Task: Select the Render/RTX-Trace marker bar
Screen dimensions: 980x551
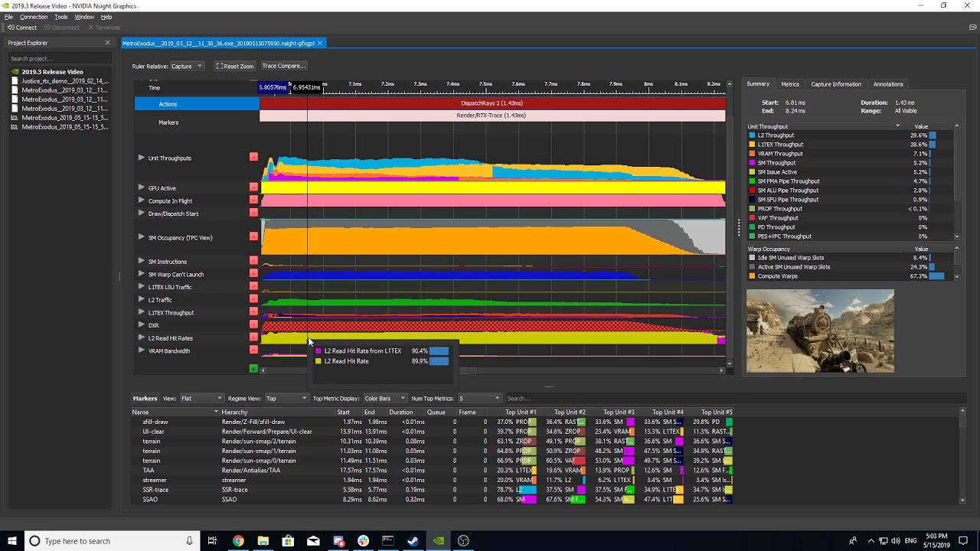Action: [x=492, y=116]
